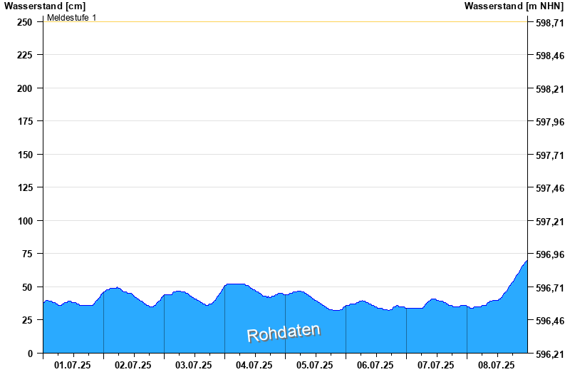Click the water level peak at chart's right end
This screenshot has height=392, width=570.
527,261
